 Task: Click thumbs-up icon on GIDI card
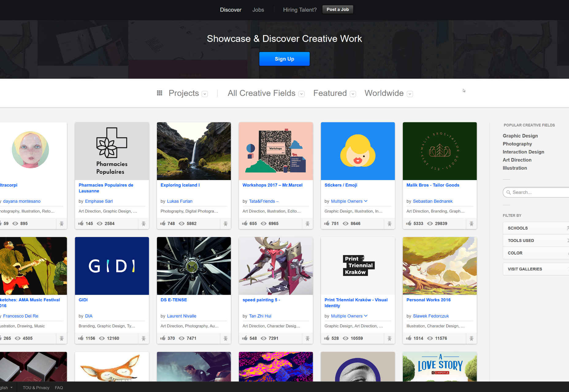pos(81,338)
